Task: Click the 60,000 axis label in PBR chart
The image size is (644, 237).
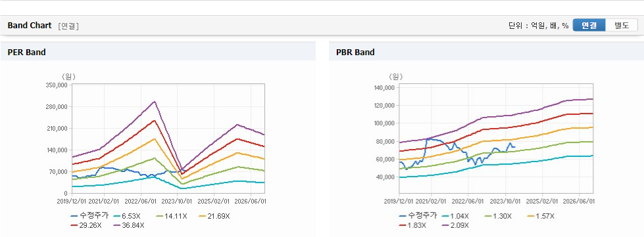Action: 385,159
